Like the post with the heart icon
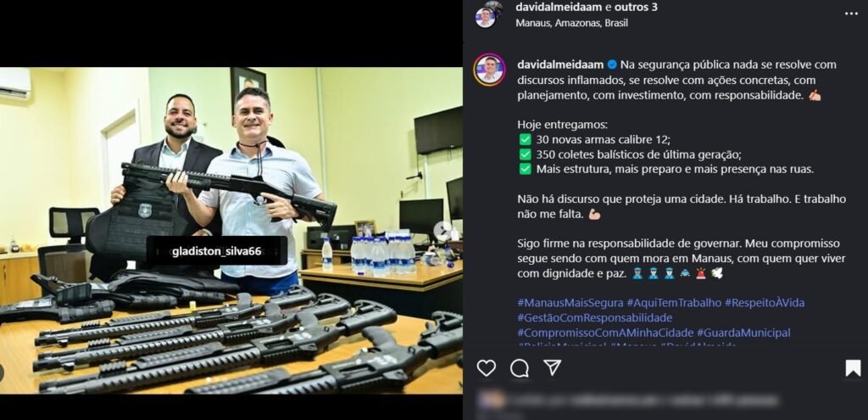Screen dimensions: 868x420 [486, 368]
